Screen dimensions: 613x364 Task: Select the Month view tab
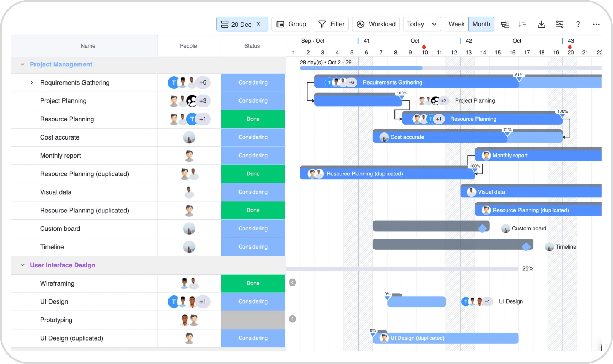coord(481,24)
